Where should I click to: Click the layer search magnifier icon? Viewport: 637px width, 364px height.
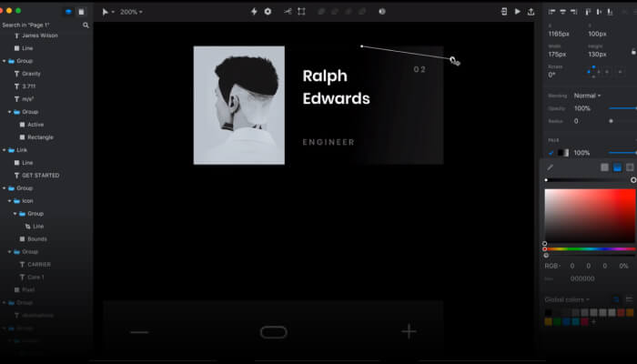tap(86, 25)
